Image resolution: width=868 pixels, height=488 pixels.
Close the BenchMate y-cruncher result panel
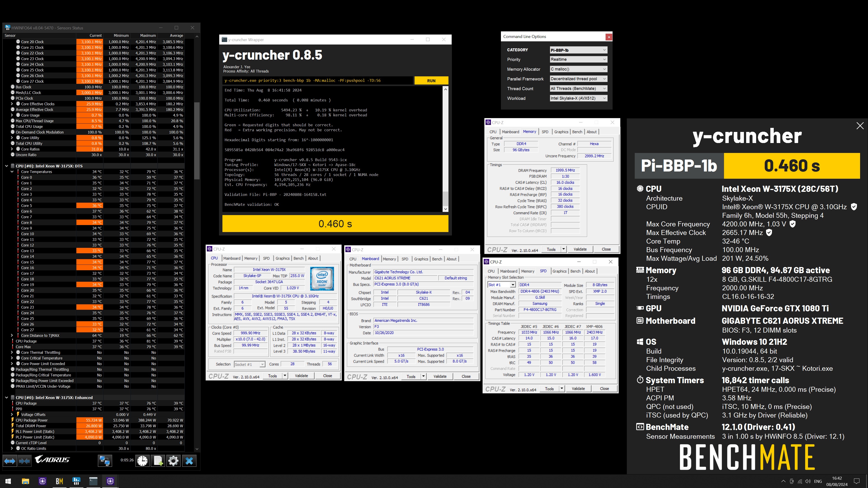click(x=860, y=126)
